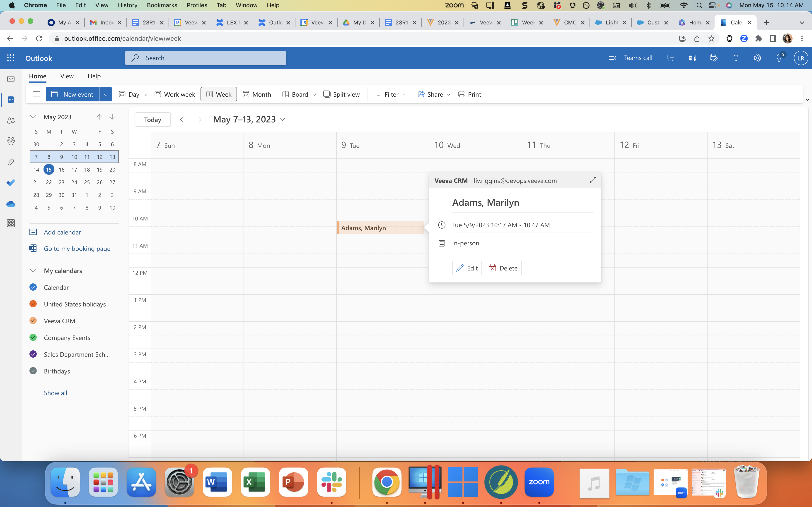Click the Delete button in event popup
The image size is (812, 507).
503,268
